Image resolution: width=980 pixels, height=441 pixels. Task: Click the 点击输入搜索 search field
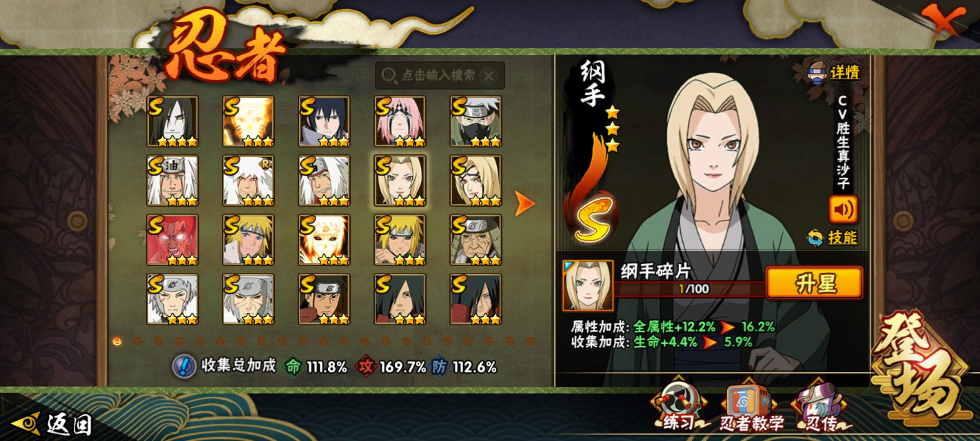point(440,75)
